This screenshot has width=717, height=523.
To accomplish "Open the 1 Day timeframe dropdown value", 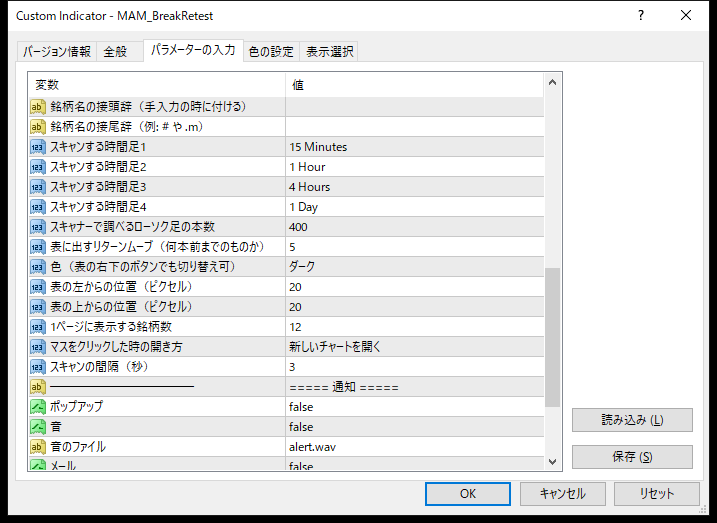I will 415,207.
